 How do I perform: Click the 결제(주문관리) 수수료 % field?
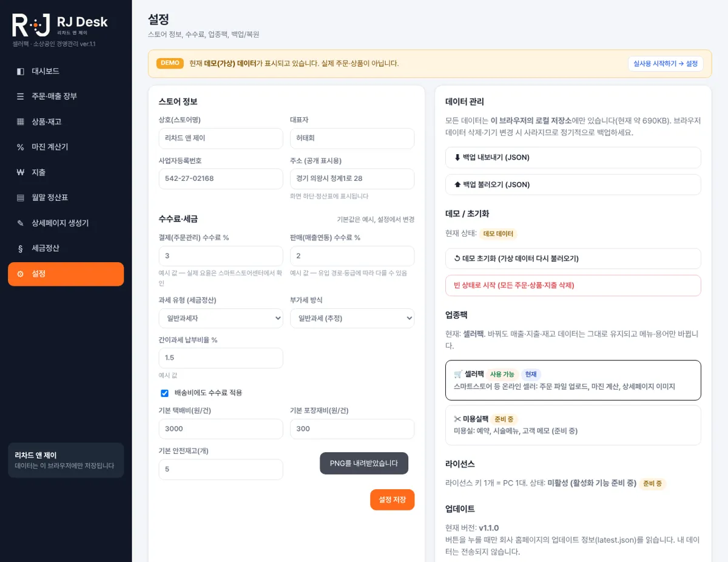221,256
